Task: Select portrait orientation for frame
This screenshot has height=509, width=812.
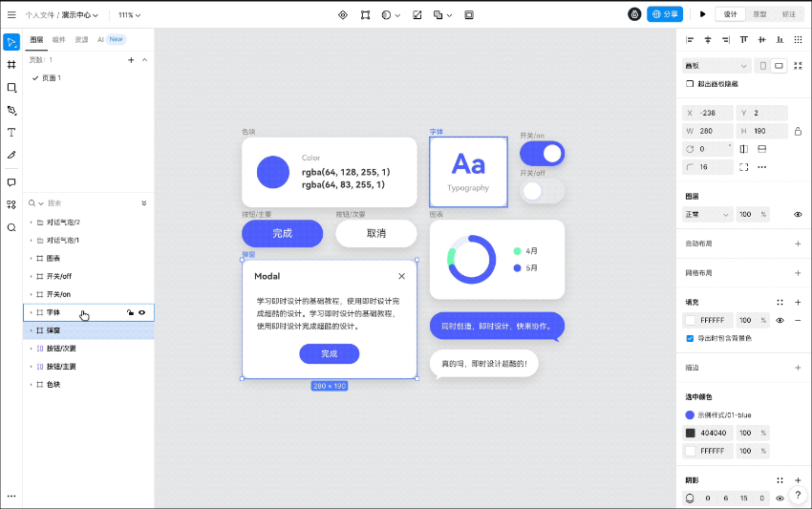Action: pyautogui.click(x=763, y=66)
